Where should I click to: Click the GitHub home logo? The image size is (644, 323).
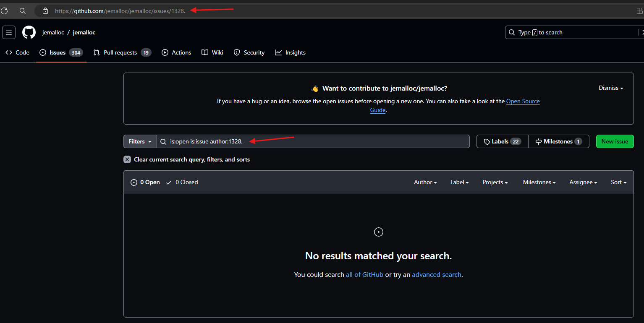[x=29, y=32]
